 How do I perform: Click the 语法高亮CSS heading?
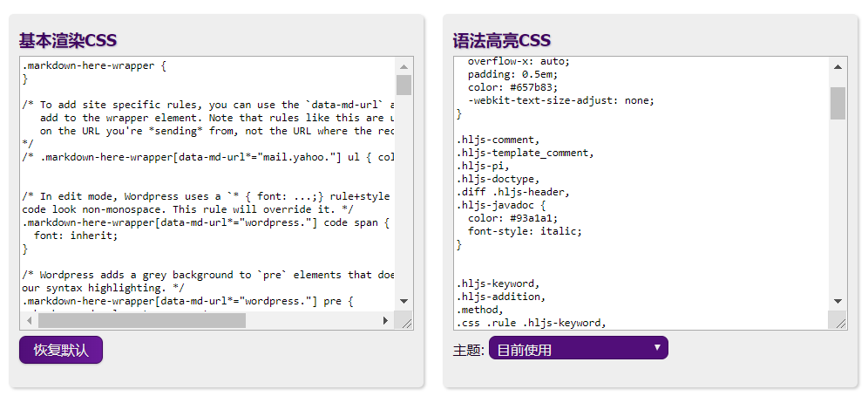point(502,40)
